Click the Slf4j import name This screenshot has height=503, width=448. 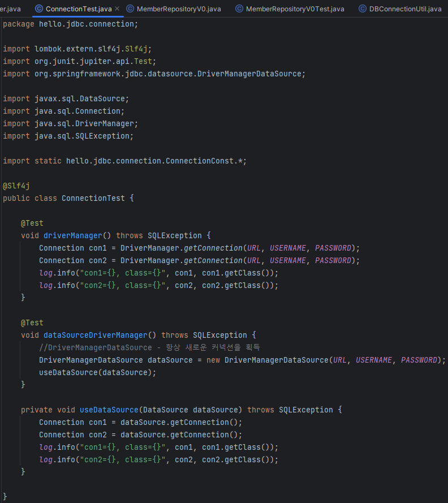[x=136, y=49]
